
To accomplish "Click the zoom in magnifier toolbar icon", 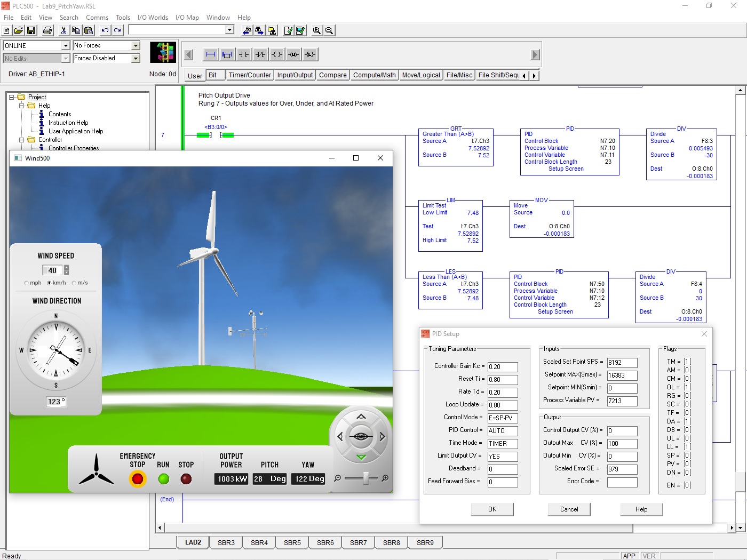I will point(316,30).
